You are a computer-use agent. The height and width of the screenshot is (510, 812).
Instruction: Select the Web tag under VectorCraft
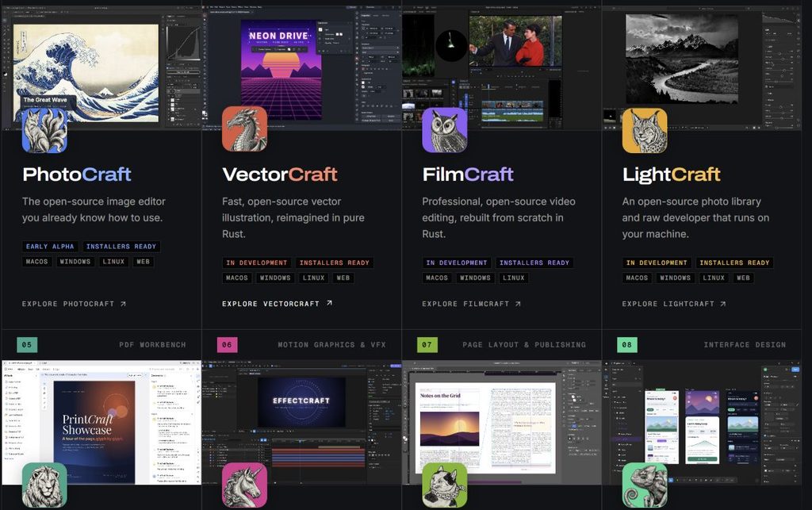click(343, 278)
